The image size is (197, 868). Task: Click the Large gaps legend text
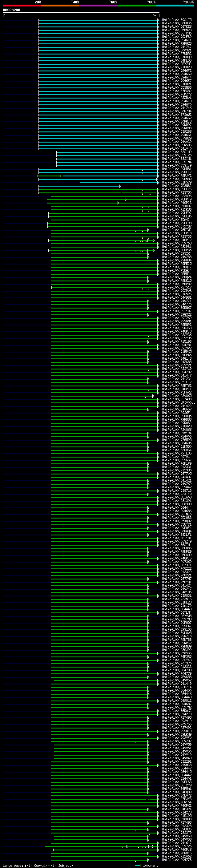pyautogui.click(x=13, y=865)
